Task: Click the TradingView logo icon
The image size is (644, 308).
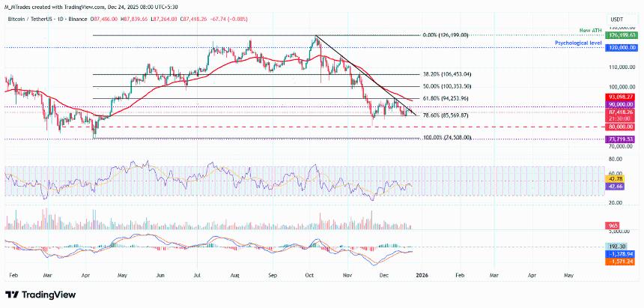Action: point(13,294)
